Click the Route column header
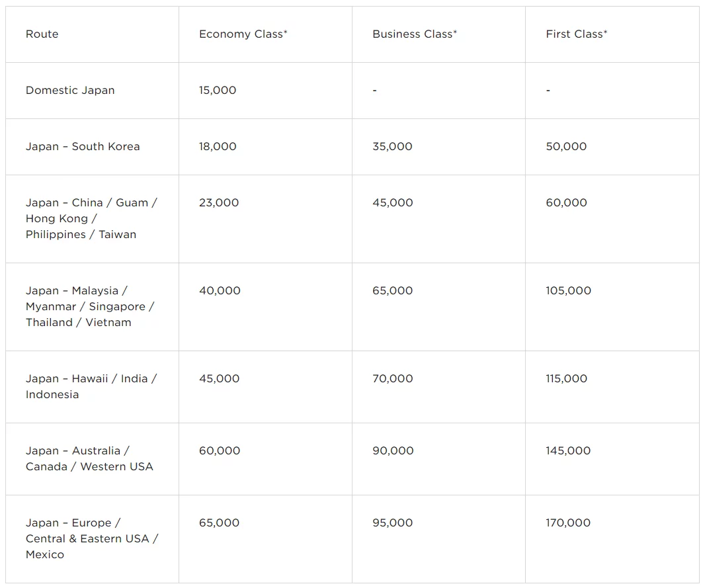Image resolution: width=703 pixels, height=588 pixels. coord(42,34)
